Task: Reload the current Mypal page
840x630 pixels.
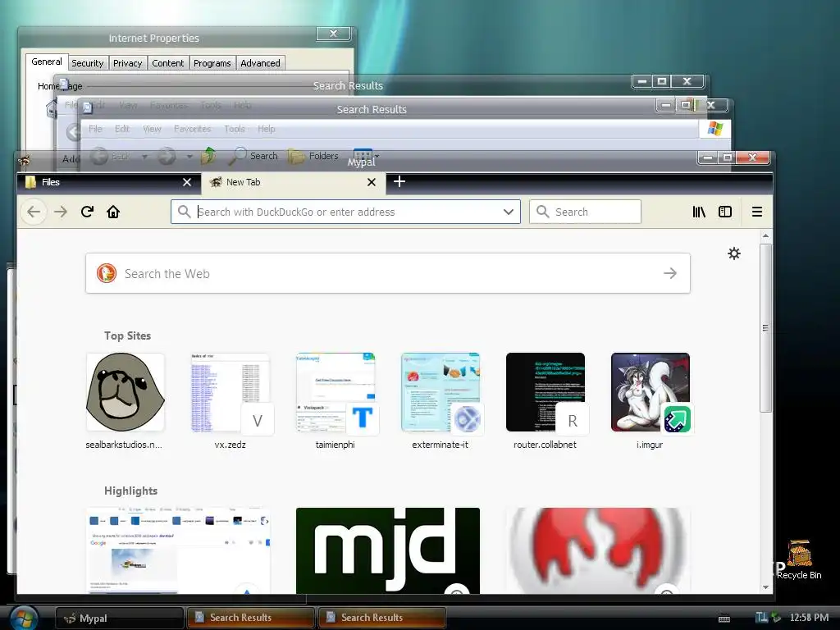Action: 87,212
